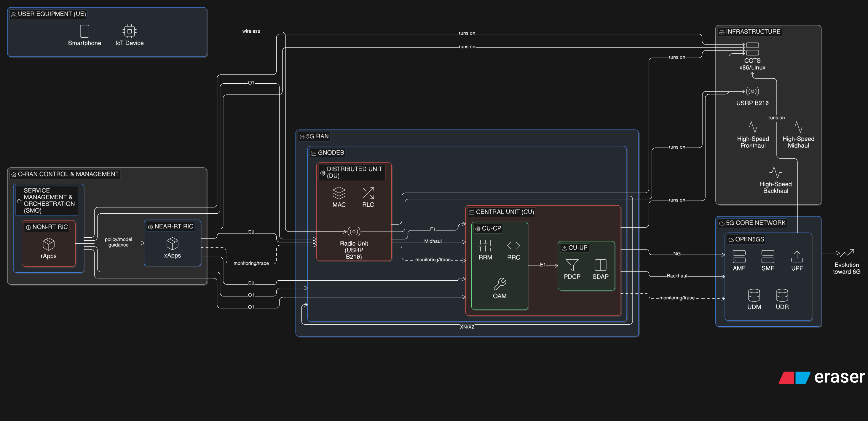Click the INFRASTRUCTURE group title

coord(753,32)
